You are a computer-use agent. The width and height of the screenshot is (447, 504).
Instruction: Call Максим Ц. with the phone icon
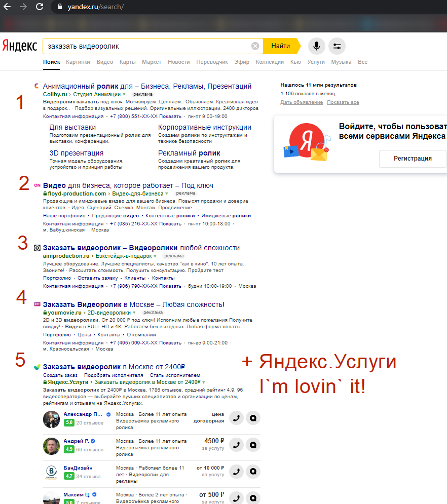pos(236,498)
